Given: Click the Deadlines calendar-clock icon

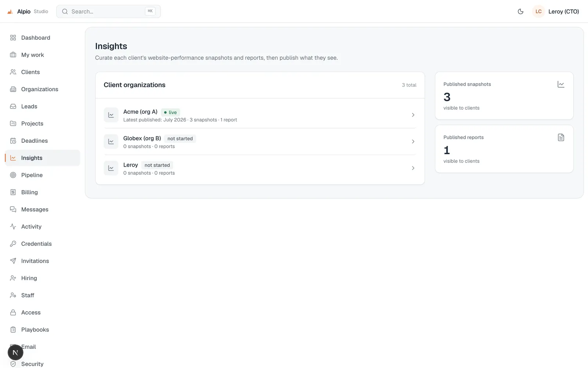Looking at the screenshot, I should (13, 141).
